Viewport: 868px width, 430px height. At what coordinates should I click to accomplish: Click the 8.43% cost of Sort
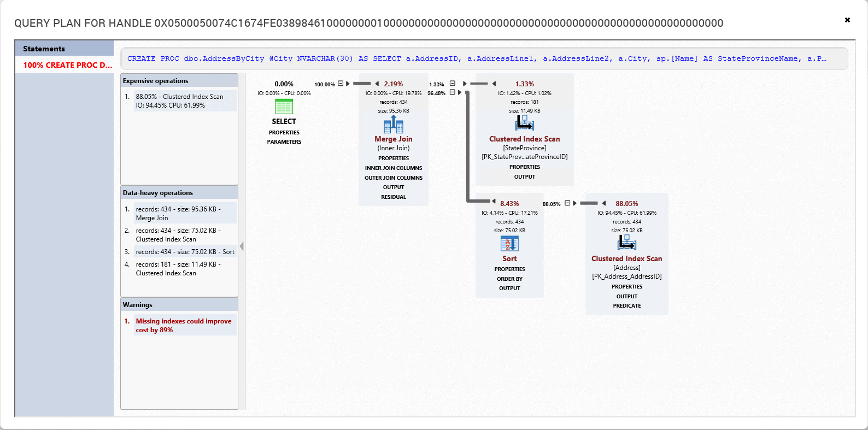click(x=509, y=203)
